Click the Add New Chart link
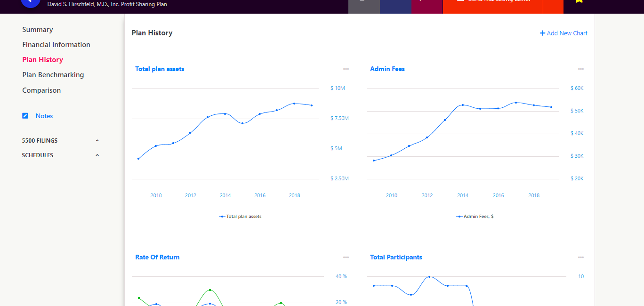The height and width of the screenshot is (306, 644). 567,33
